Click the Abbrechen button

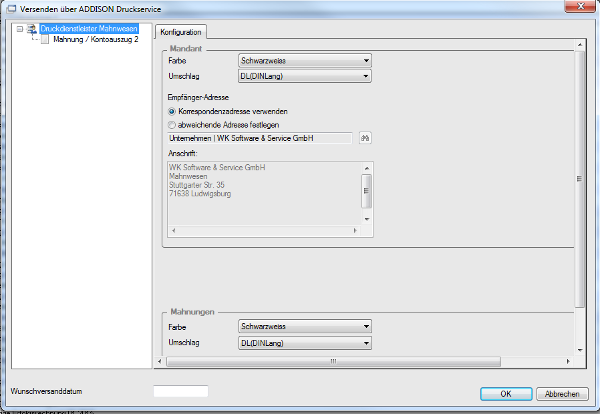click(x=562, y=394)
